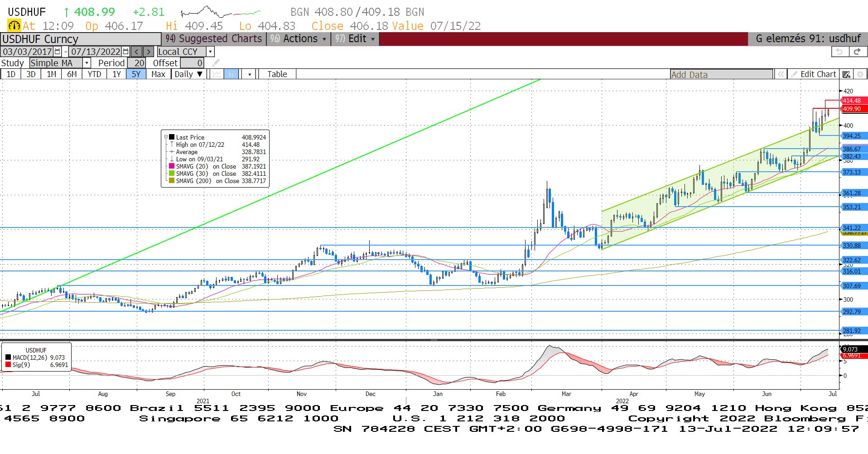Click SMAVG (20) magenta swatch

[x=172, y=166]
